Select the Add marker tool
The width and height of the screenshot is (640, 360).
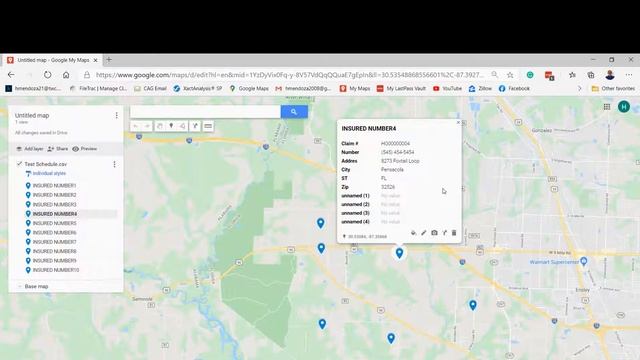coord(171,126)
